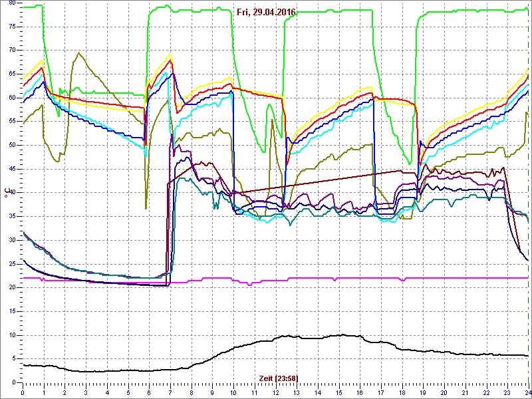Click hour 5 on the time axis
The image size is (532, 399).
(128, 392)
